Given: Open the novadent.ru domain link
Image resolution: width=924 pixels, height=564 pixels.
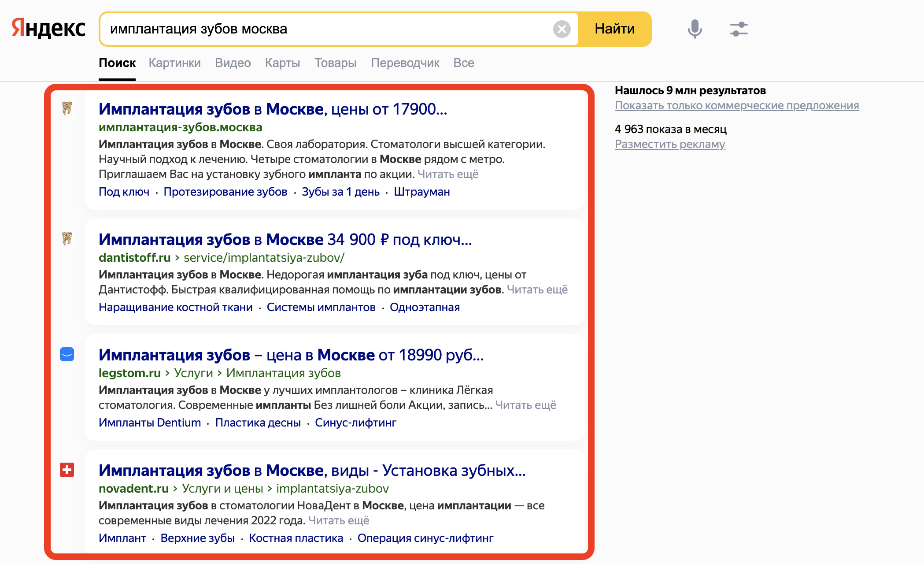Looking at the screenshot, I should [133, 489].
